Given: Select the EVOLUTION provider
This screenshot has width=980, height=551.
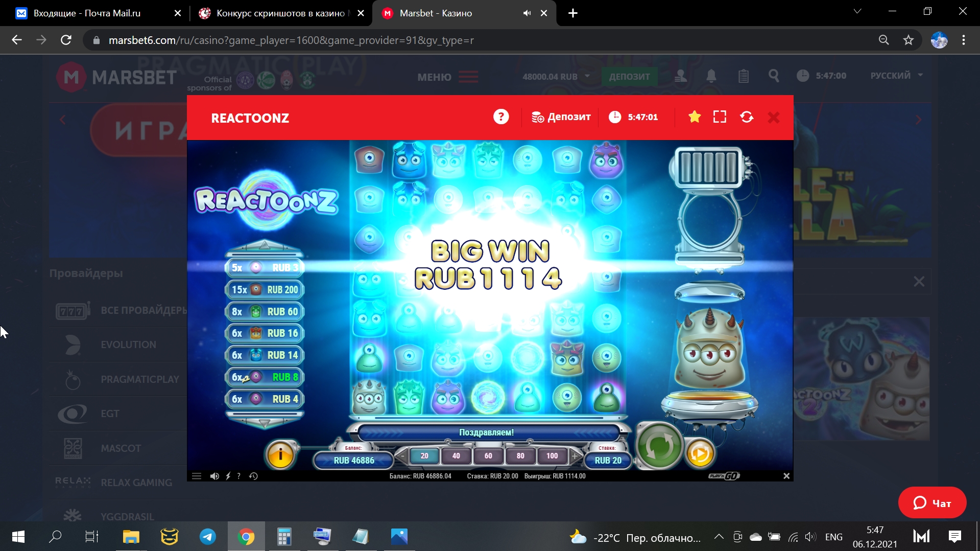Looking at the screenshot, I should [x=118, y=345].
